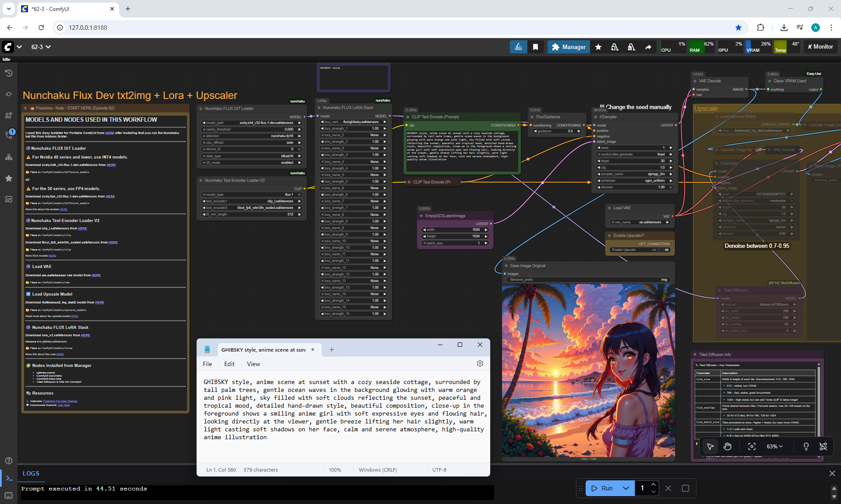This screenshot has height=504, width=841.
Task: Increase the batch count stepper
Action: (x=654, y=484)
